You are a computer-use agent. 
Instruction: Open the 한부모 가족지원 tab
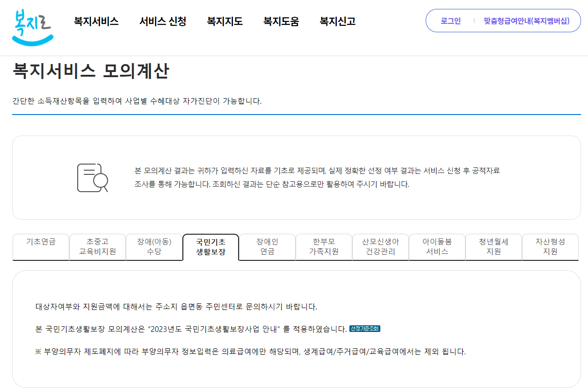click(324, 247)
